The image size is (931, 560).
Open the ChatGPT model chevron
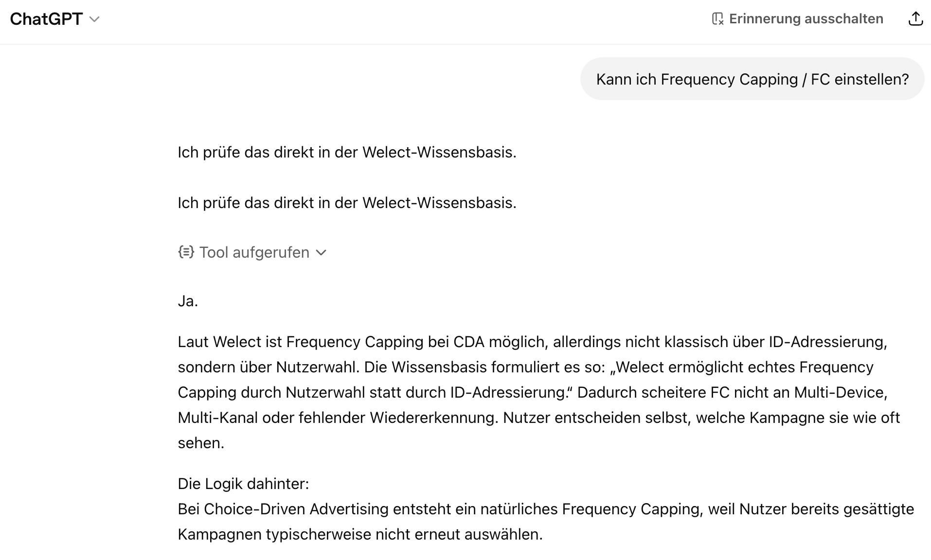(95, 19)
